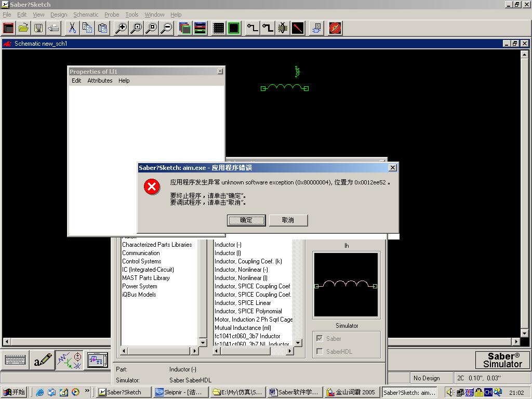Open the Probe menu
The width and height of the screenshot is (532, 399).
(112, 15)
